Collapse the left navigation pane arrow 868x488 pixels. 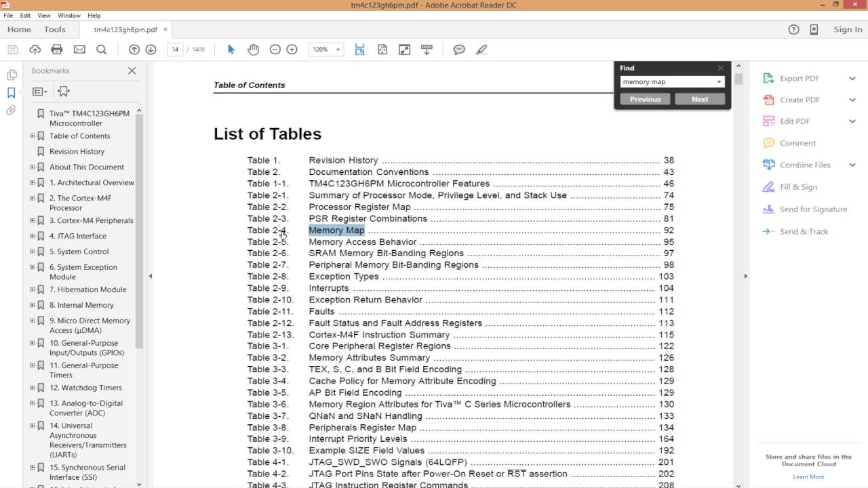tap(150, 276)
